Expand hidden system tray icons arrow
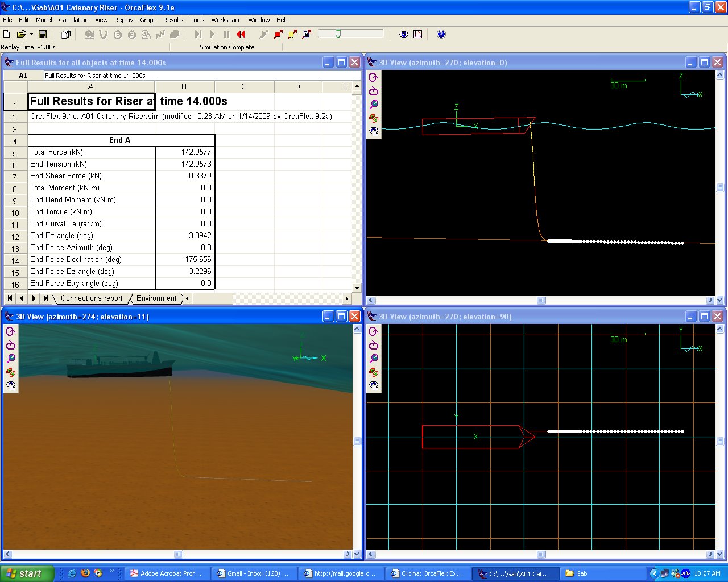This screenshot has height=582, width=728. (654, 573)
